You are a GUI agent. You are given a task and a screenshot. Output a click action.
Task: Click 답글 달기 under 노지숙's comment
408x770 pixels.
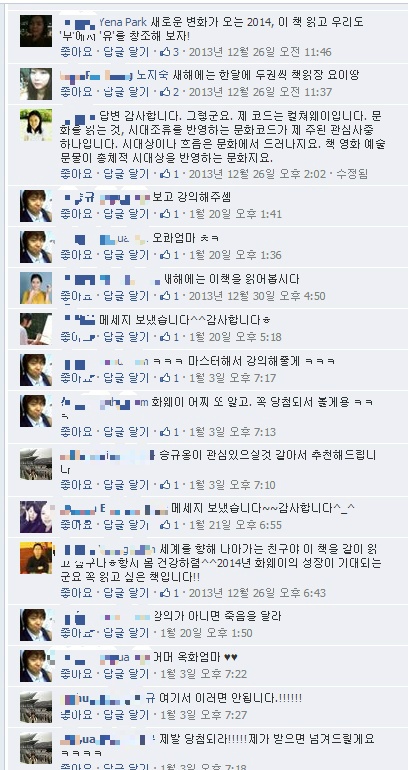point(126,92)
